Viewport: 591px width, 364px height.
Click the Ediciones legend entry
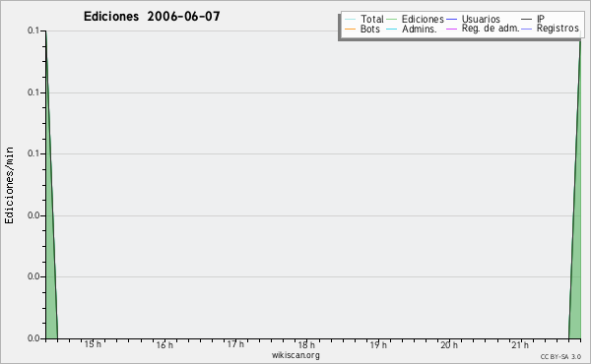point(415,19)
